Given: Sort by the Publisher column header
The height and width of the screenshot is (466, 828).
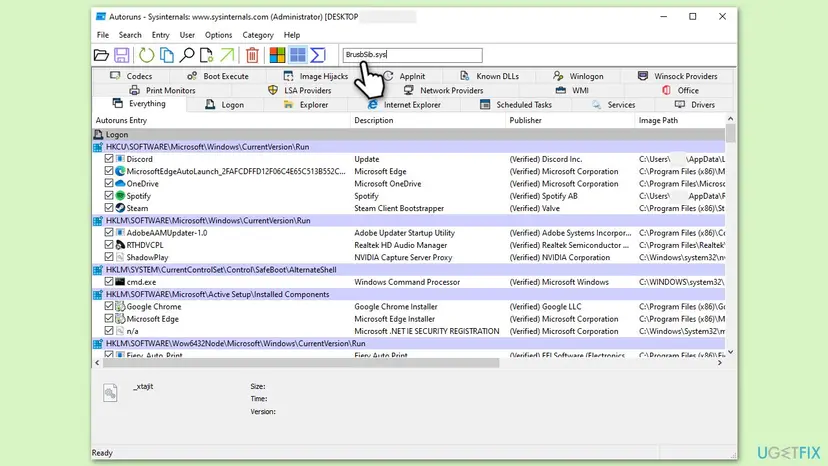Looking at the screenshot, I should tap(570, 120).
